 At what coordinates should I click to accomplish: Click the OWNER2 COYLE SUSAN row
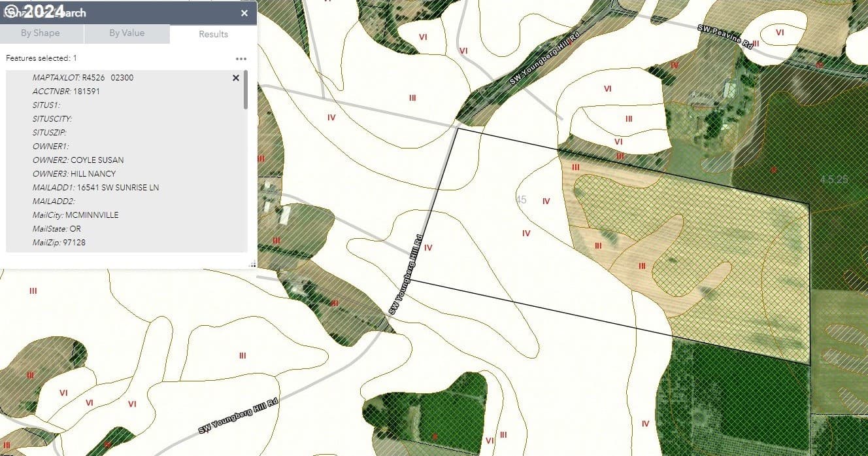coord(78,160)
